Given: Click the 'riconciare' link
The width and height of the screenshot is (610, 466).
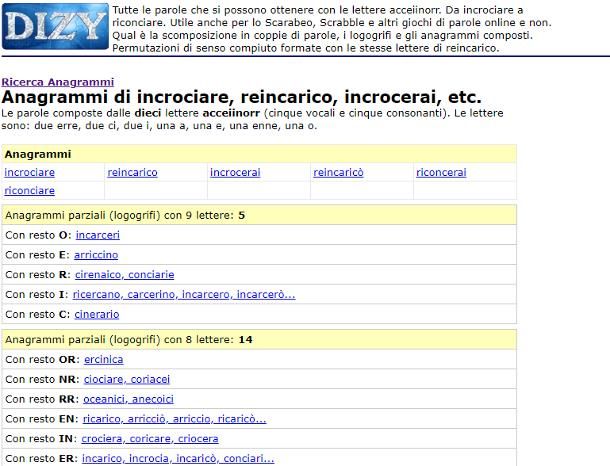Looking at the screenshot, I should (30, 191).
